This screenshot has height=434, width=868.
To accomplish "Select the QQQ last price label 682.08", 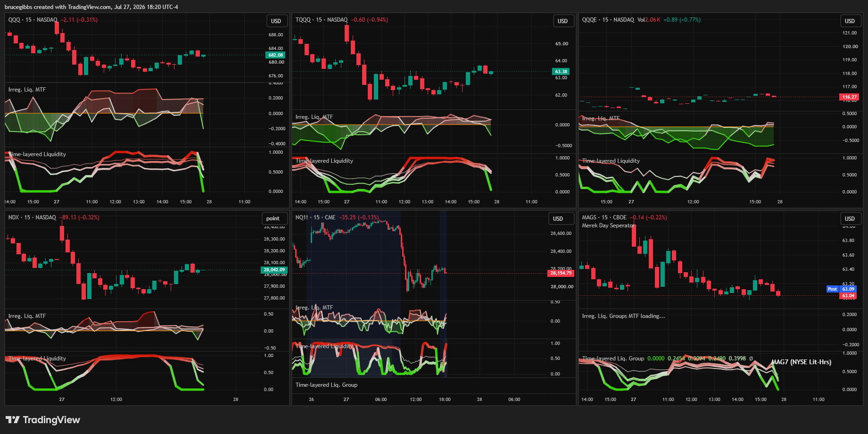I will (276, 55).
